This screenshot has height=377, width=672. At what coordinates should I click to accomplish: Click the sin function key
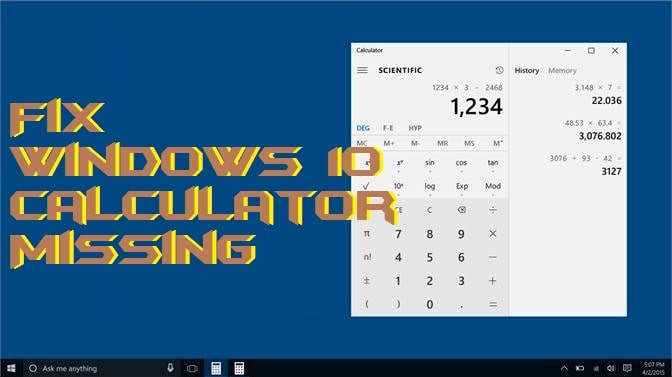pos(430,163)
